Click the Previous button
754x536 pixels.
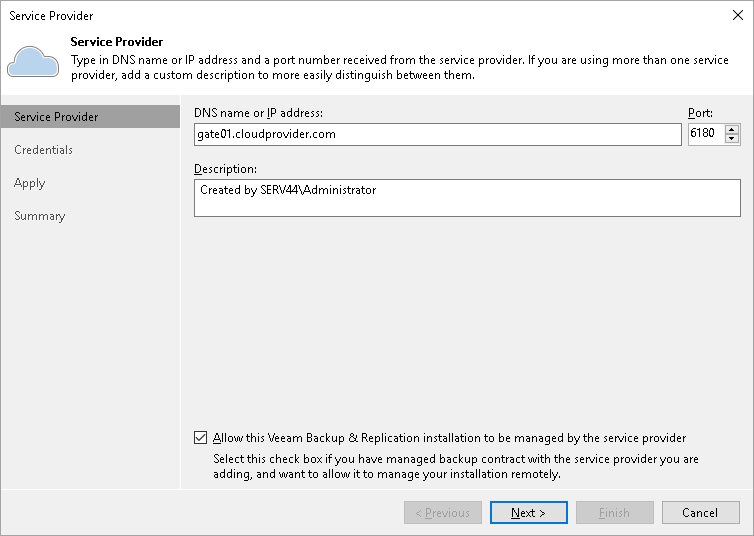click(442, 513)
